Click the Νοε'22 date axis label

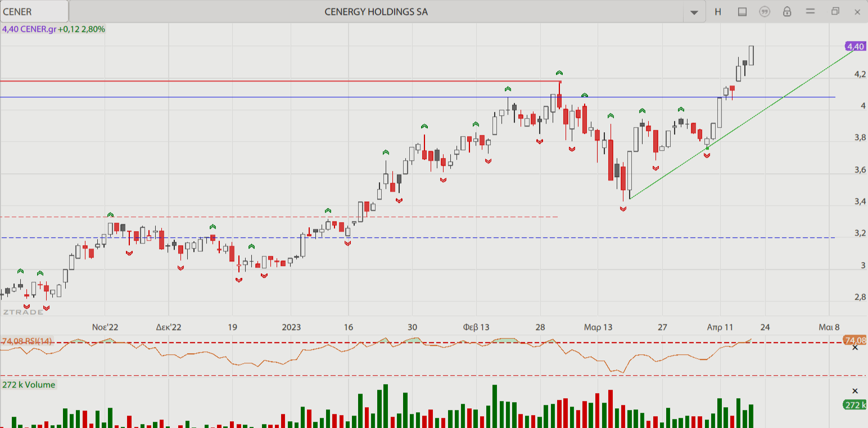[105, 327]
